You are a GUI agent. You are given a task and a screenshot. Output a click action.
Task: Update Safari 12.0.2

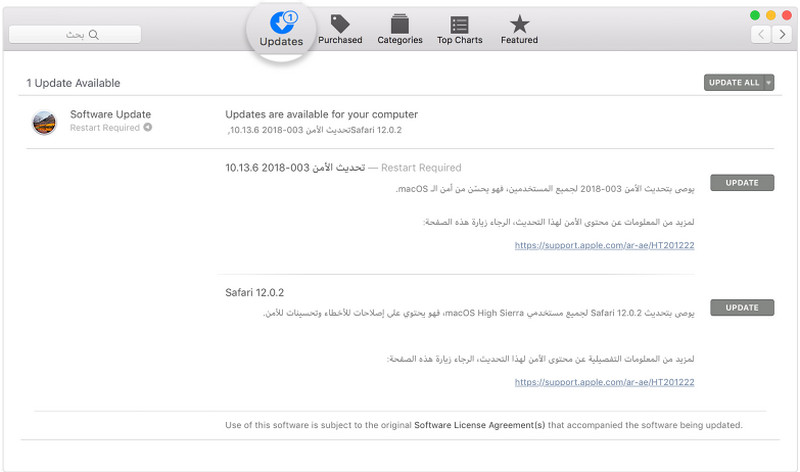point(742,308)
